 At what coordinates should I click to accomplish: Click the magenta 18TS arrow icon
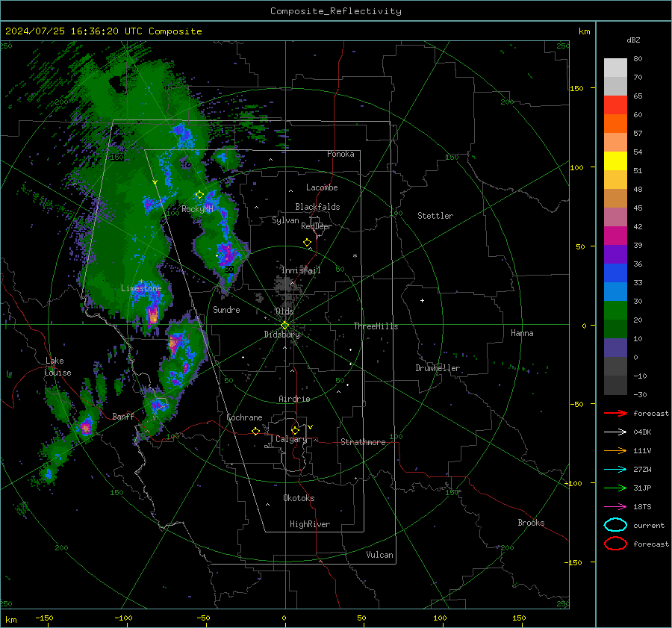click(x=615, y=507)
